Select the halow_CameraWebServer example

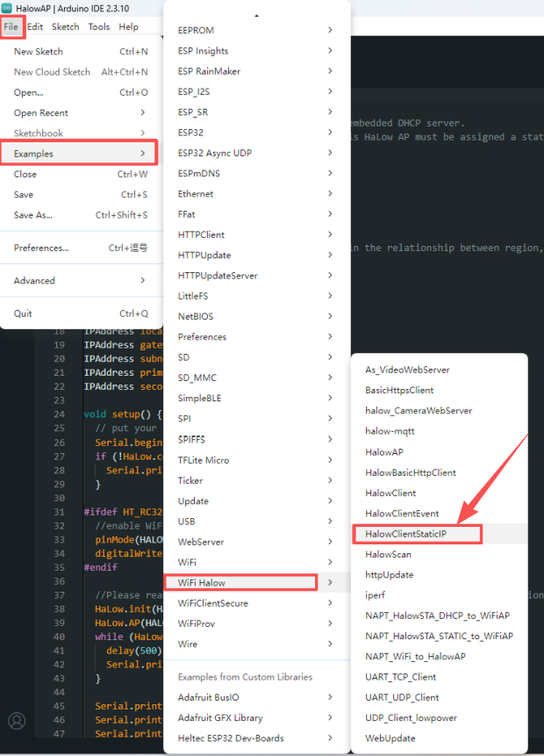(440, 411)
